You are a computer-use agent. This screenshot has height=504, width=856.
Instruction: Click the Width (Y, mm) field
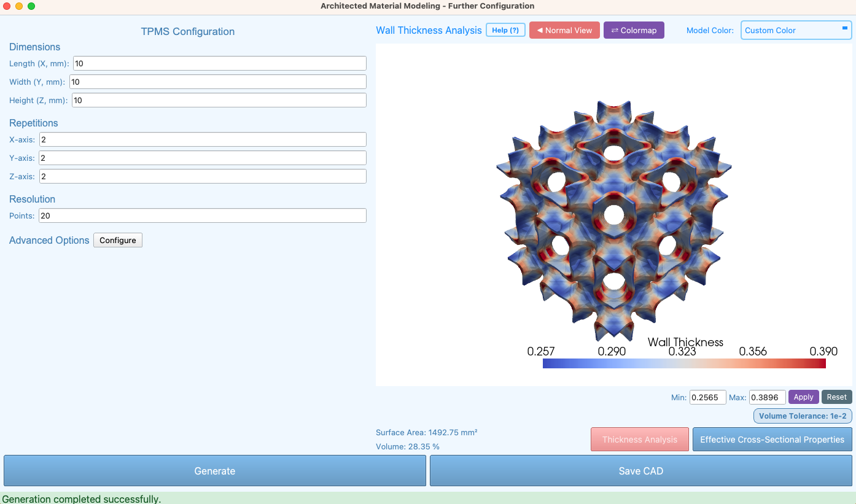tap(218, 82)
